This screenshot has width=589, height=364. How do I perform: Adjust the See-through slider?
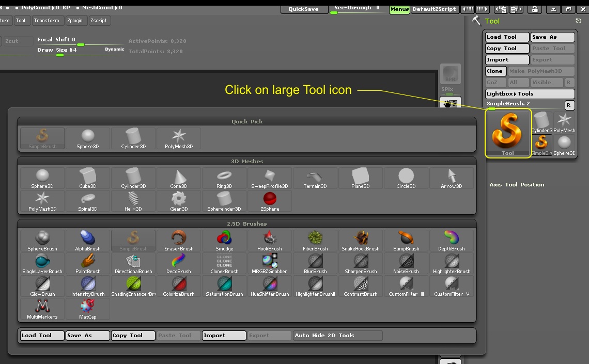(x=357, y=9)
